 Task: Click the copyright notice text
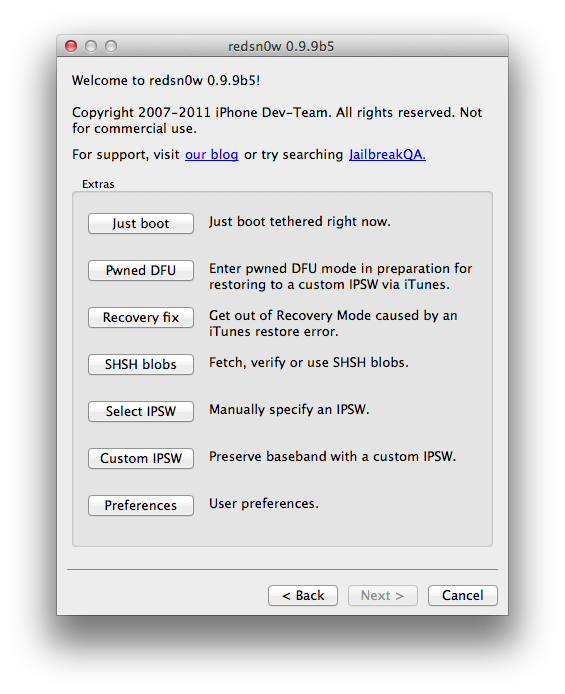[x=277, y=120]
